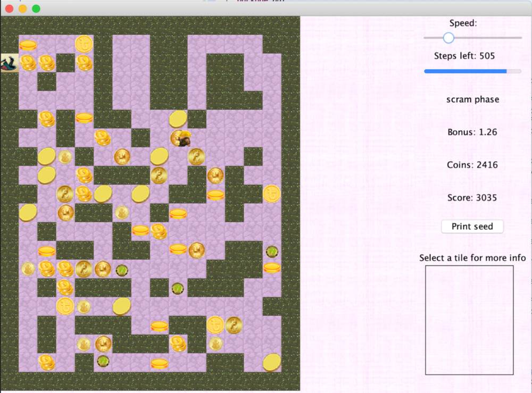
Task: Select the green cabbage tile on the right edge
Action: point(271,252)
